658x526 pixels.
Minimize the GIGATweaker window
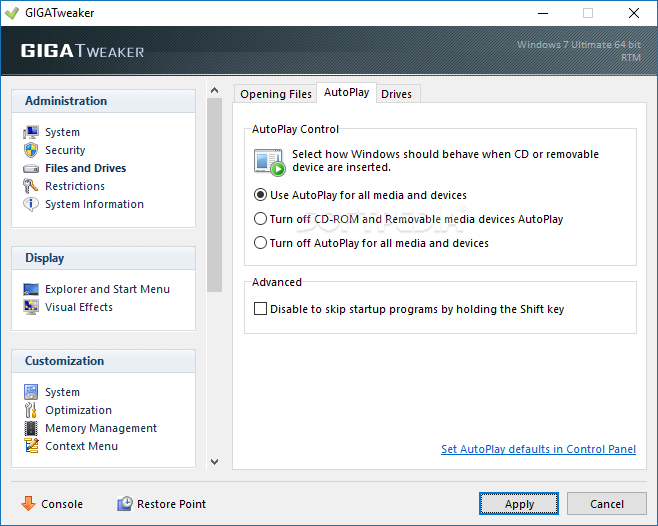[543, 13]
